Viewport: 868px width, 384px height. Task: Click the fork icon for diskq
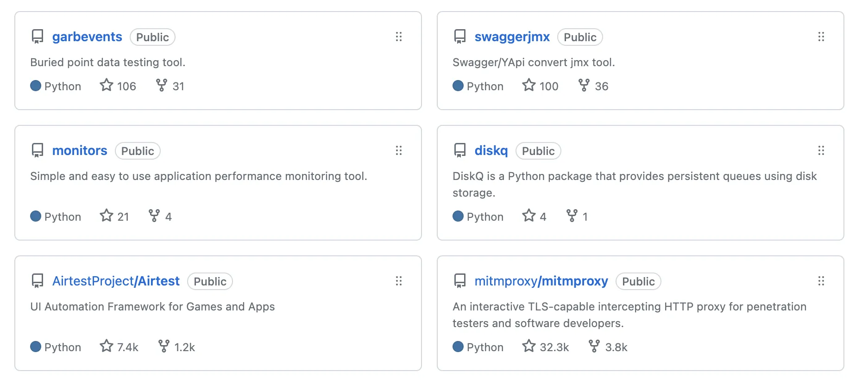click(572, 216)
